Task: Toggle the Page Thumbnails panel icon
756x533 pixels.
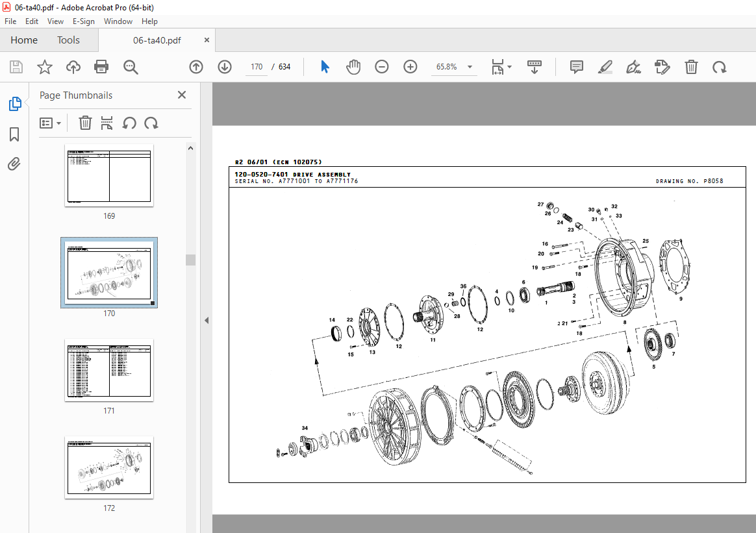Action: (x=14, y=104)
